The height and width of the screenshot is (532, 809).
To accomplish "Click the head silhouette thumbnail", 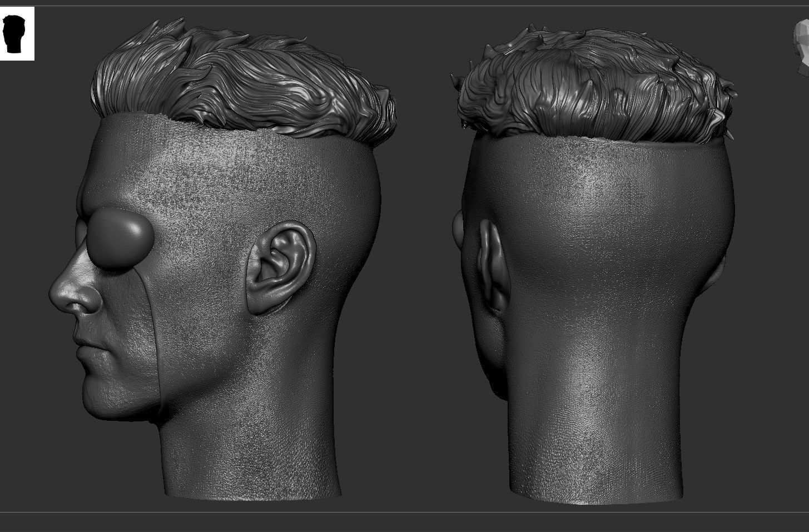I will pos(16,33).
